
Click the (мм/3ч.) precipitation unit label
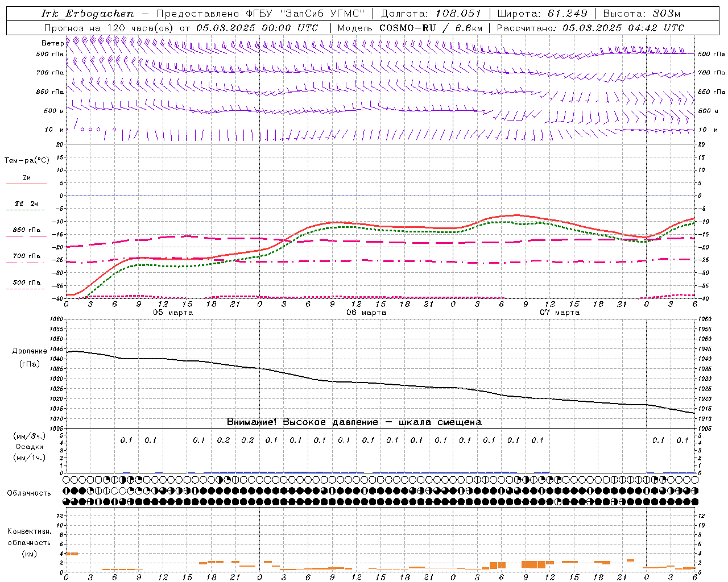click(30, 436)
